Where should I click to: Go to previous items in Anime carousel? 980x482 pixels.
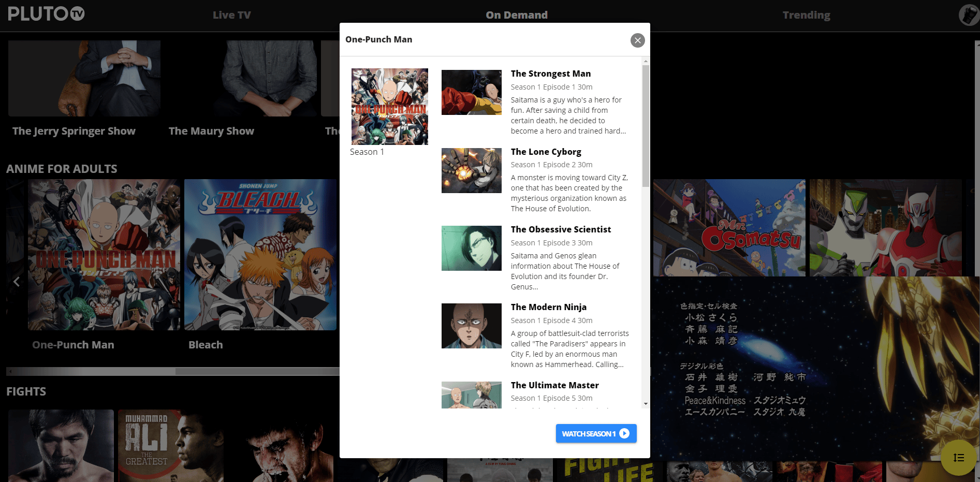tap(17, 282)
